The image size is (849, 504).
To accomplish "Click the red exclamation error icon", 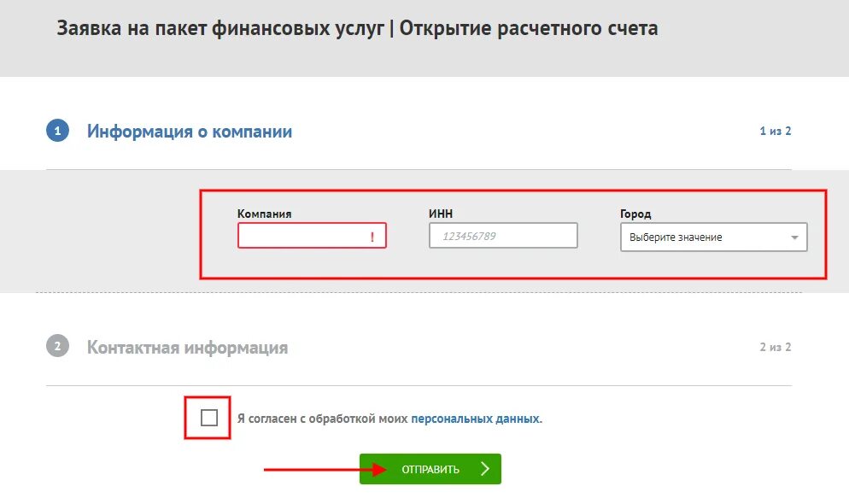I will click(372, 237).
